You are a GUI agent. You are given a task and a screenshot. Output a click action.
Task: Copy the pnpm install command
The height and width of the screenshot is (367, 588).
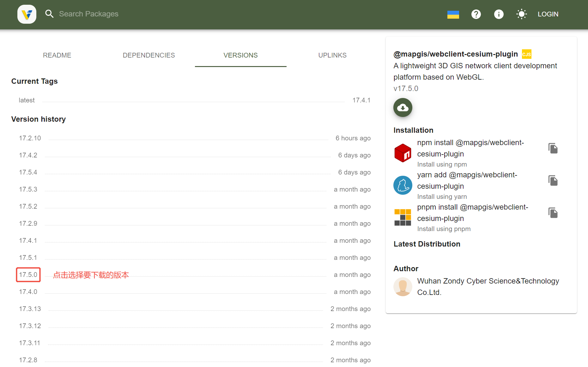point(553,213)
